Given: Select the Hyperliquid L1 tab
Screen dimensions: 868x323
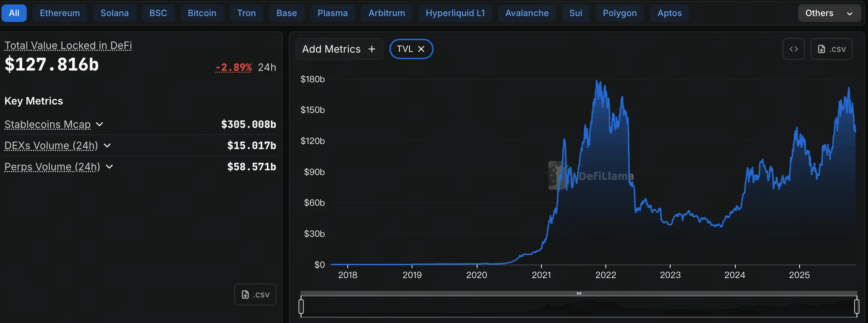Looking at the screenshot, I should (455, 13).
